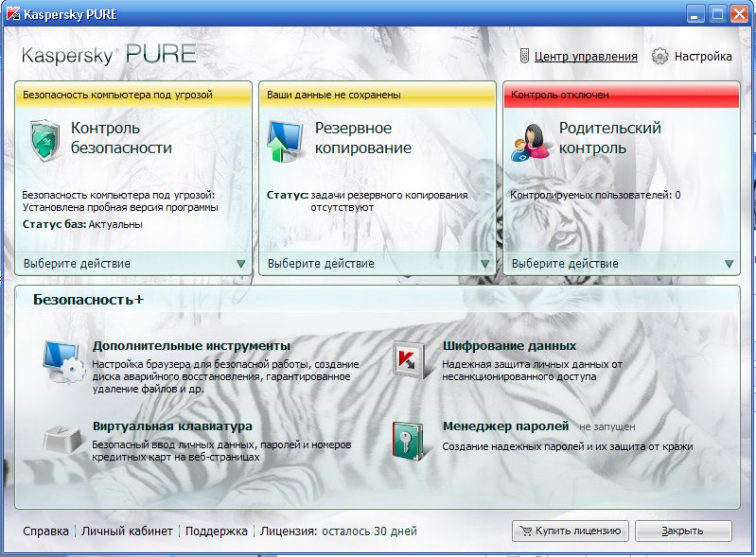Viewport: 756px width, 557px height.
Task: Click the control center remote icon
Action: tap(524, 56)
